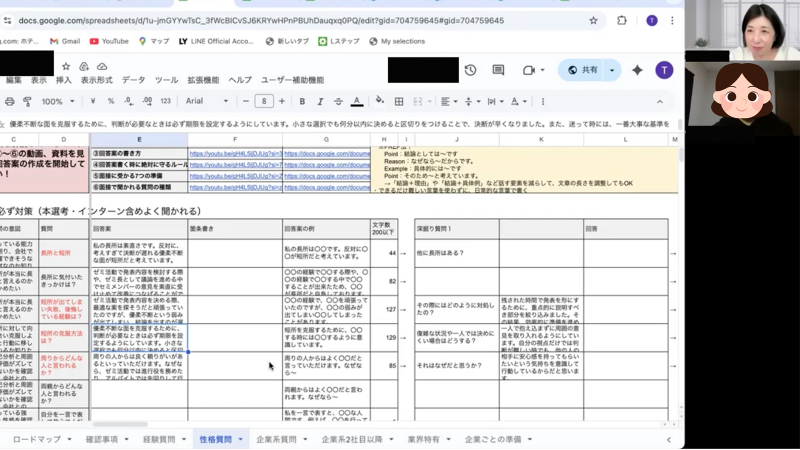This screenshot has height=450, width=800.
Task: Open the 性格質問 tab dropdown arrow
Action: click(240, 439)
